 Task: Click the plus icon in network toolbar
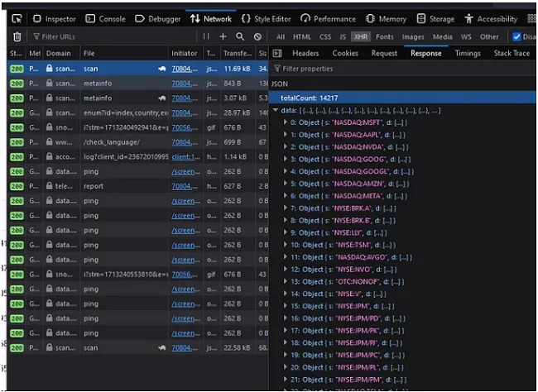[x=223, y=36]
